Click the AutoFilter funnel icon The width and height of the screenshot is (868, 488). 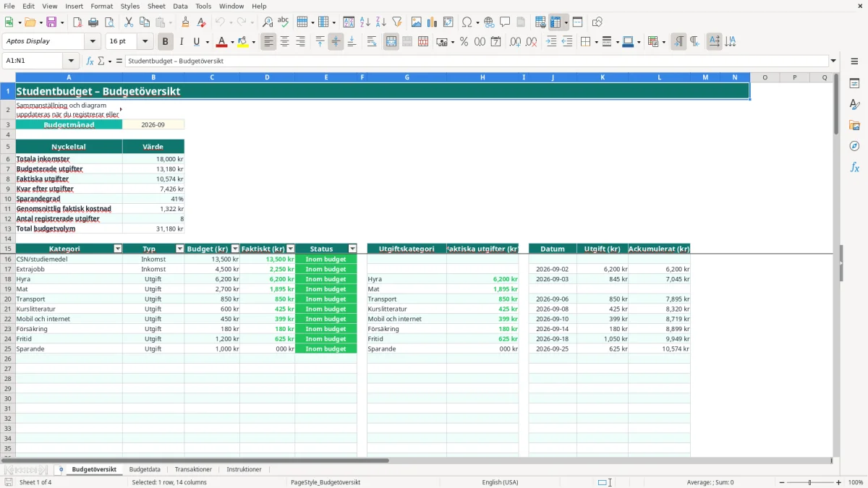(x=397, y=22)
